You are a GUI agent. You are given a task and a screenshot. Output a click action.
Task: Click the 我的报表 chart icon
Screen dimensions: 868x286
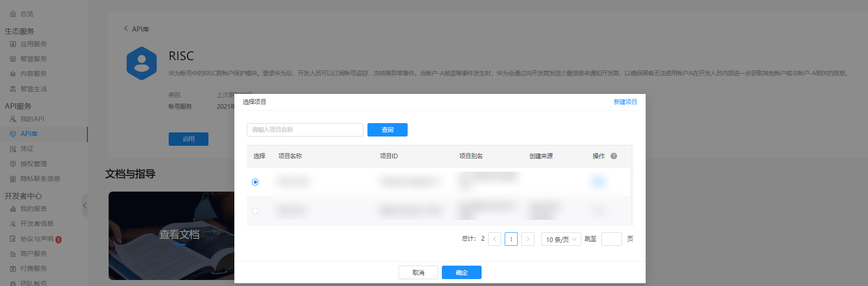point(13,209)
